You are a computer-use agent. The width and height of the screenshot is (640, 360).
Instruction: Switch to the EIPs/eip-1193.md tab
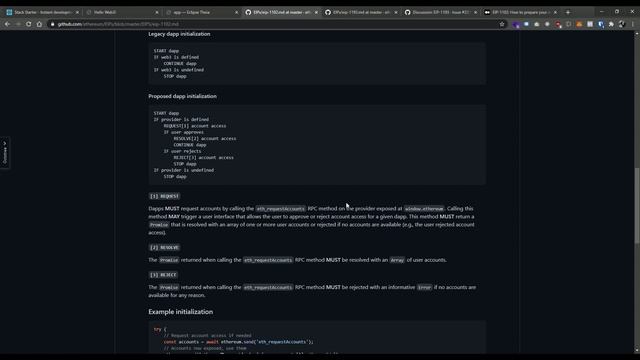pyautogui.click(x=360, y=12)
